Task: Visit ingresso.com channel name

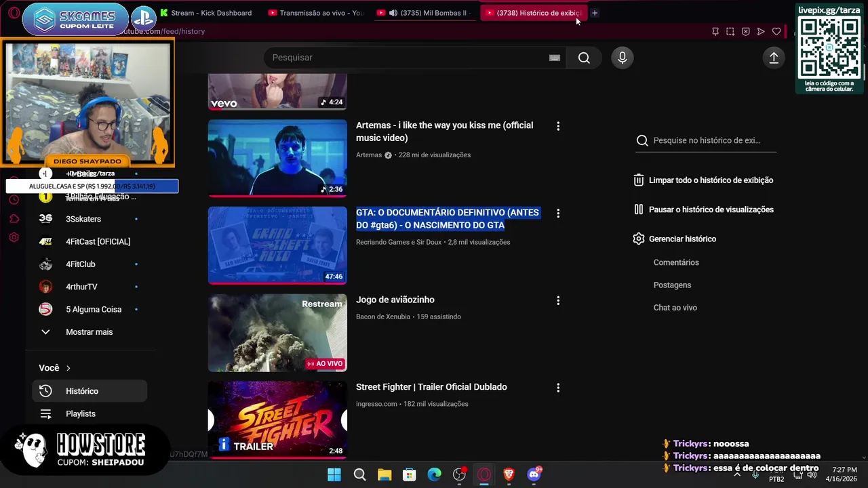Action: tap(376, 404)
